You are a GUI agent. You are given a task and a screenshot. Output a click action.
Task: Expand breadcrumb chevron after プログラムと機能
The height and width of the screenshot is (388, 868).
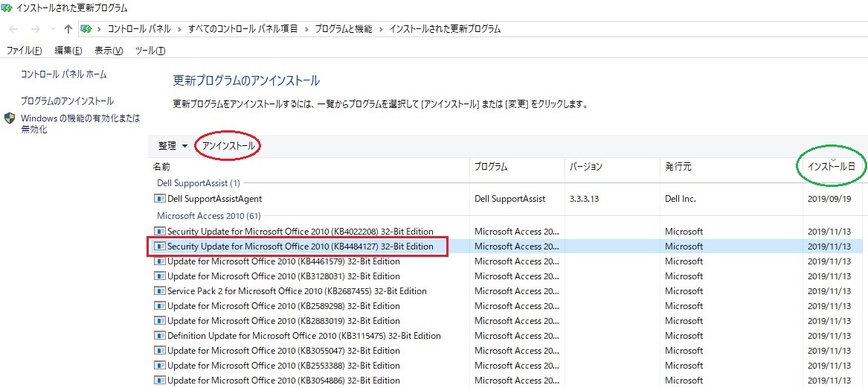[x=382, y=29]
